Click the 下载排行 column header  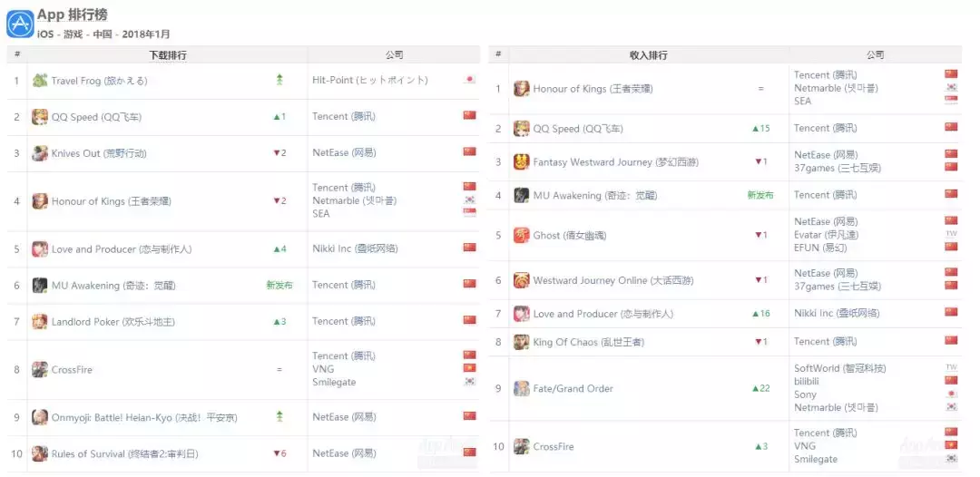point(168,55)
